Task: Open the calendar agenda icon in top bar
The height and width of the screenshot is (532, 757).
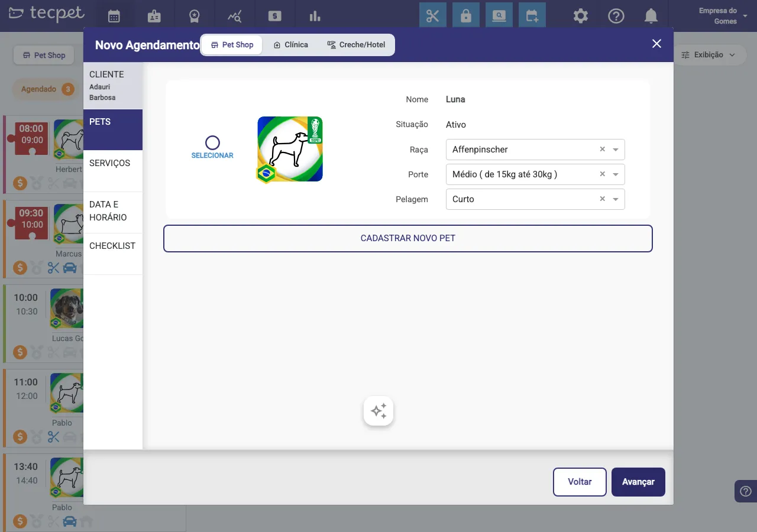Action: pos(114,16)
